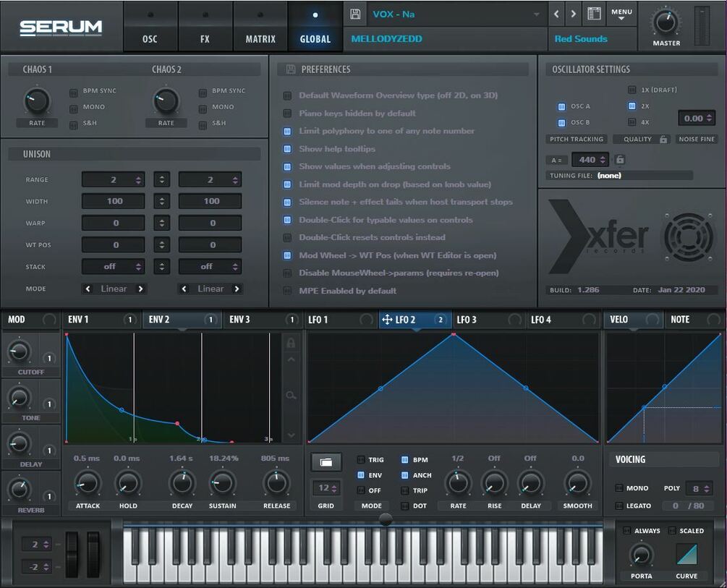Select the LFO 3 tab

click(x=489, y=320)
